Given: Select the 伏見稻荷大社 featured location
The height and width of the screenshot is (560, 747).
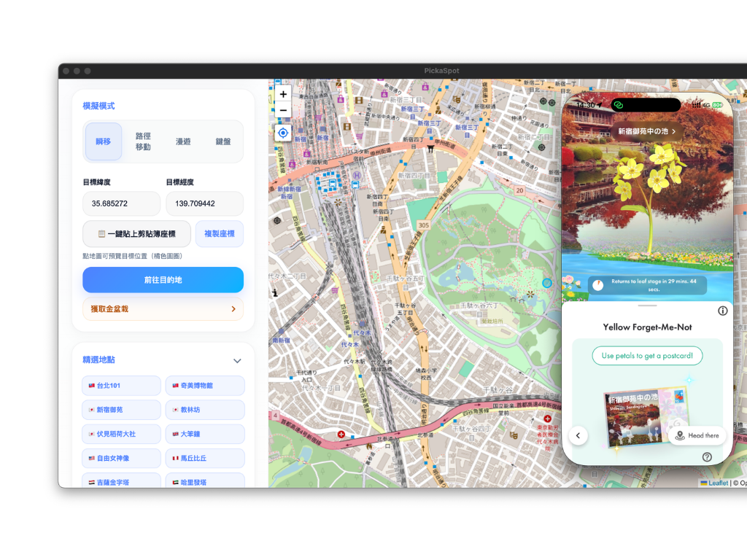Looking at the screenshot, I should click(x=122, y=434).
